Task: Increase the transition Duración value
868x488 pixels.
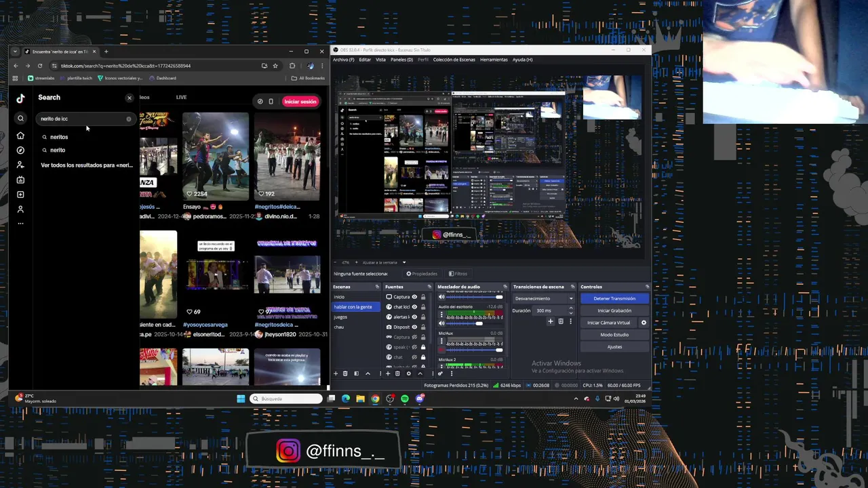Action: (571, 308)
